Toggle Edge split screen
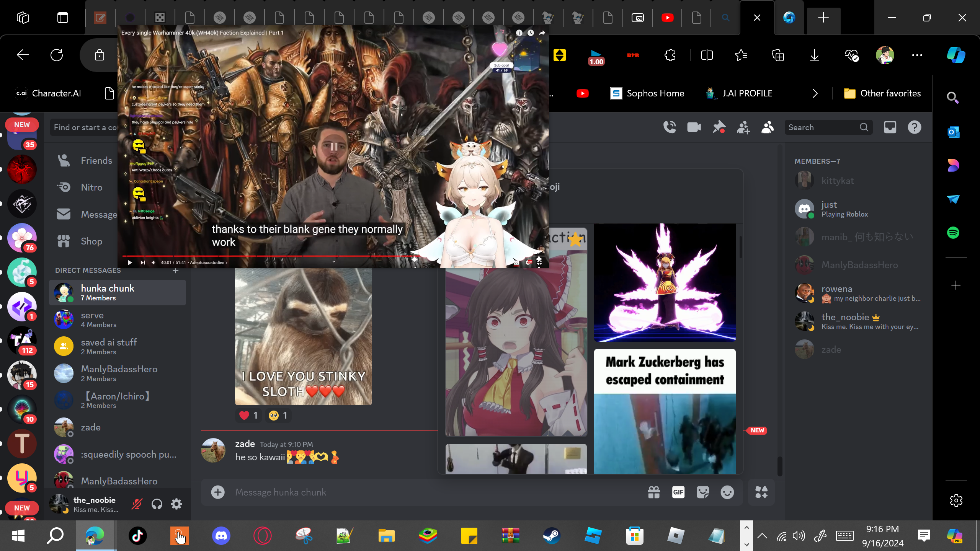980x551 pixels. coord(707,55)
